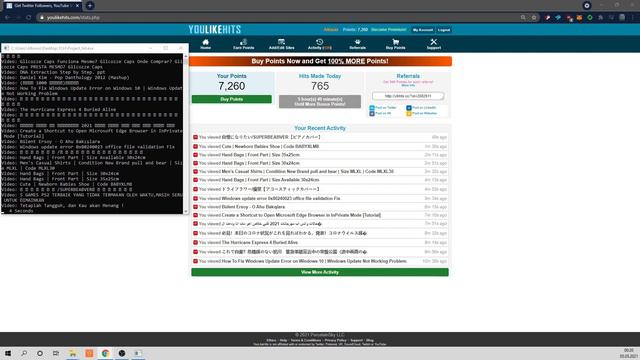Click the console window vertical scrollbar
Screen dimensions: 640x360
point(186,133)
